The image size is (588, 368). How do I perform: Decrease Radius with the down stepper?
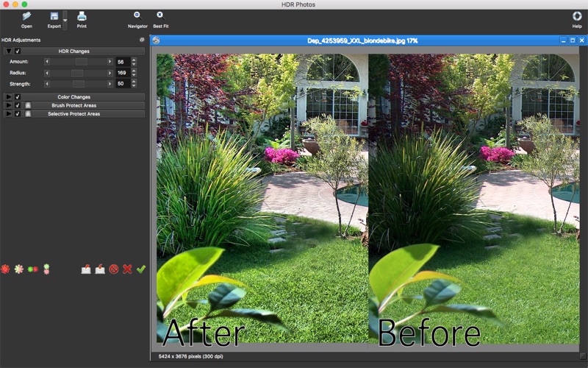[x=134, y=75]
